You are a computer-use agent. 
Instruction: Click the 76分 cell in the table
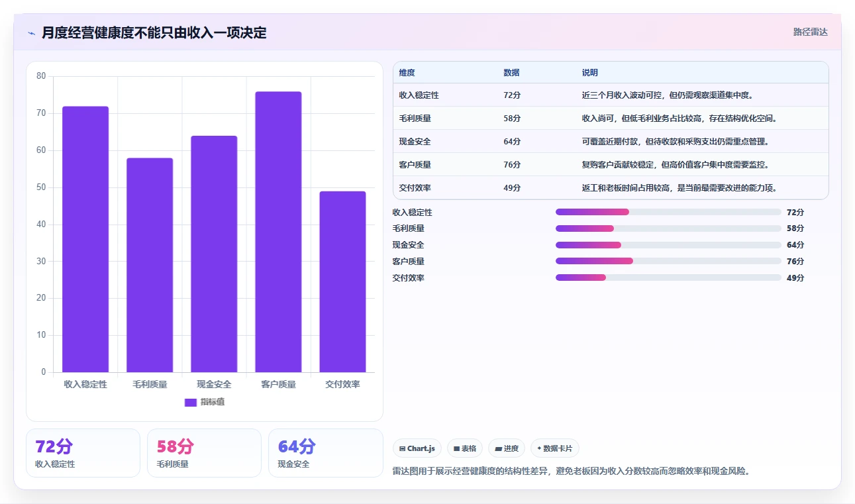512,165
